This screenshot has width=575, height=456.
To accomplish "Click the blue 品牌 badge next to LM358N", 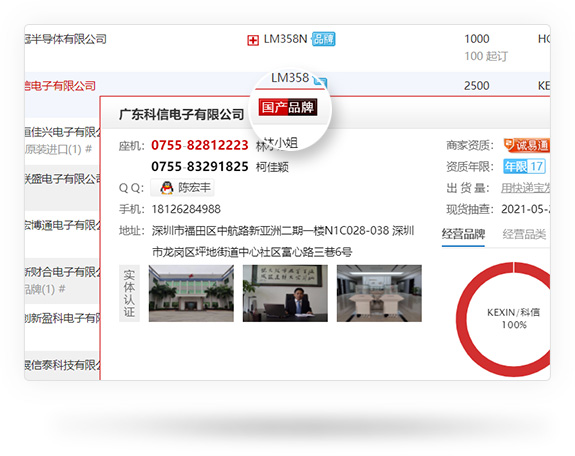I will coord(323,39).
